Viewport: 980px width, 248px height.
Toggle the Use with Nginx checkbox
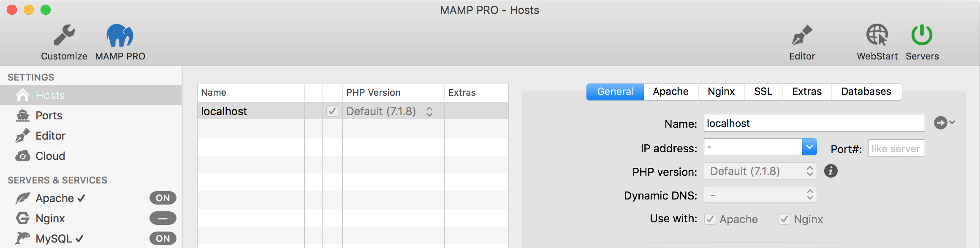pos(785,219)
